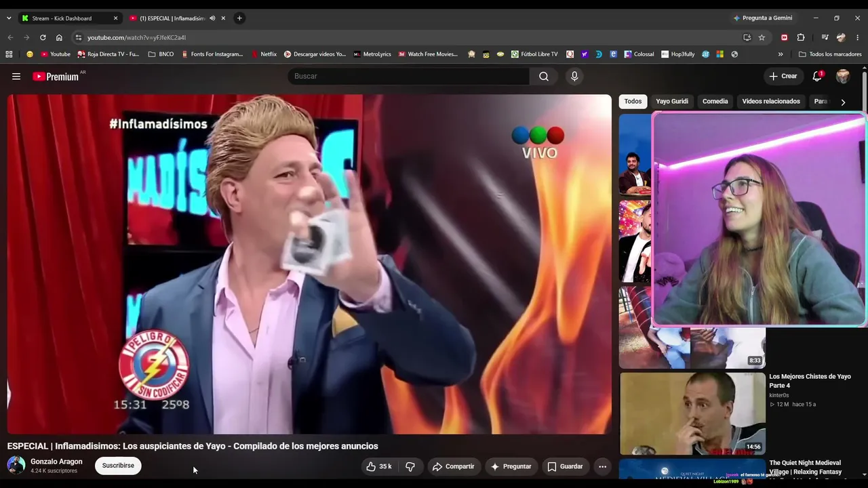Click the Compartir share button
The width and height of the screenshot is (868, 488).
point(454,466)
